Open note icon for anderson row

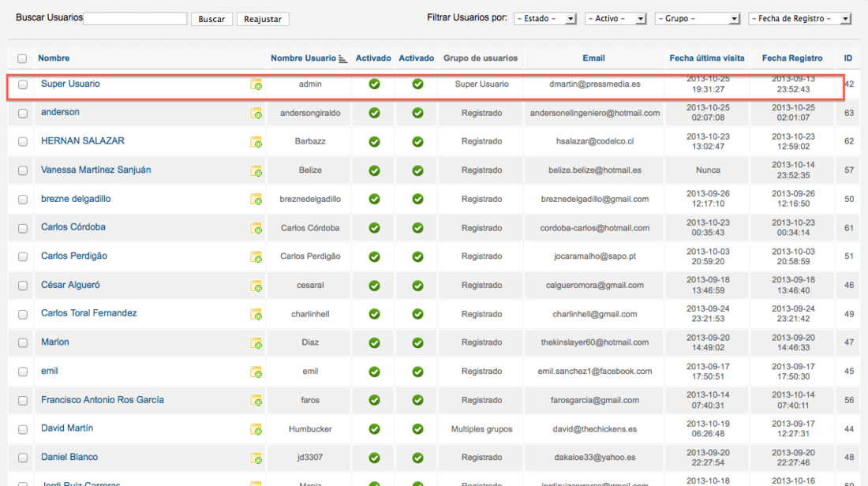(256, 113)
